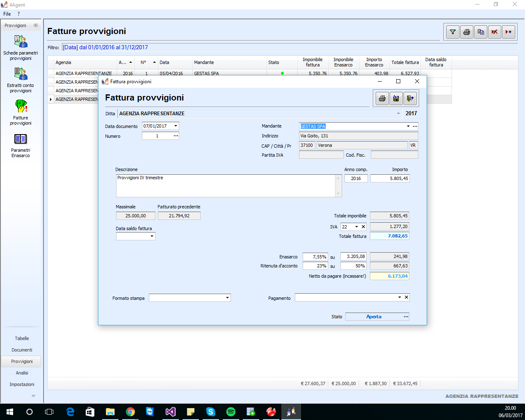The height and width of the screenshot is (420, 525).
Task: Click down arrow of Descrizione scrollbar
Action: point(338,194)
